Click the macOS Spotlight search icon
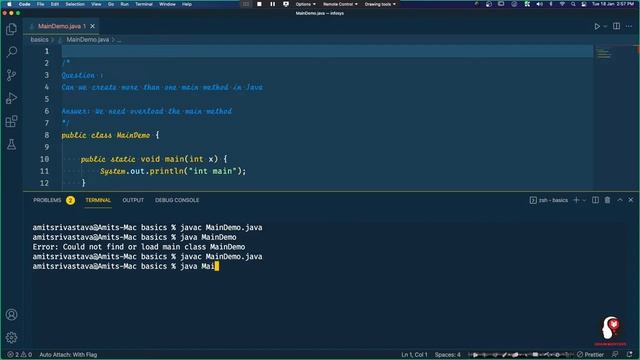The image size is (640, 360). 573,4
